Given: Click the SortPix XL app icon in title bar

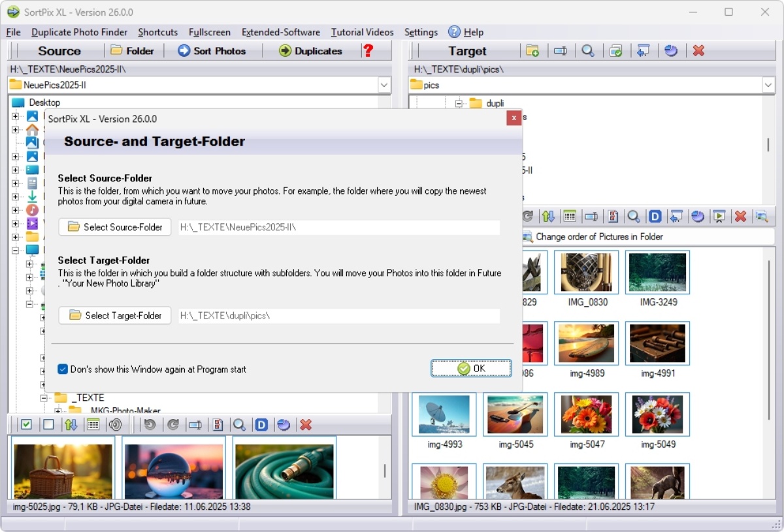Looking at the screenshot, I should (x=13, y=12).
